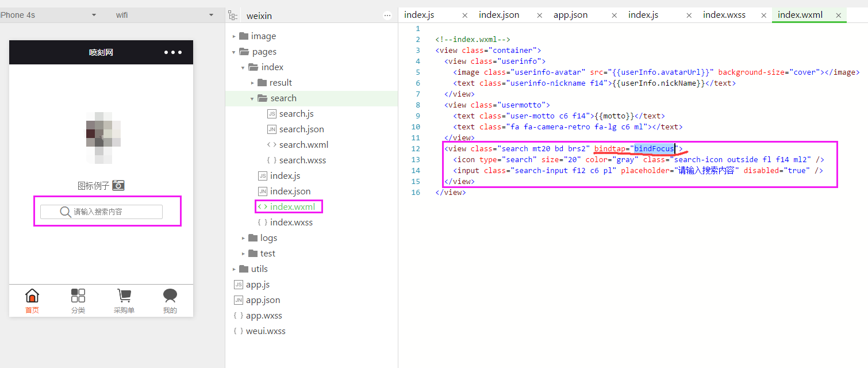
Task: Switch to the app.json editor tab
Action: [571, 15]
